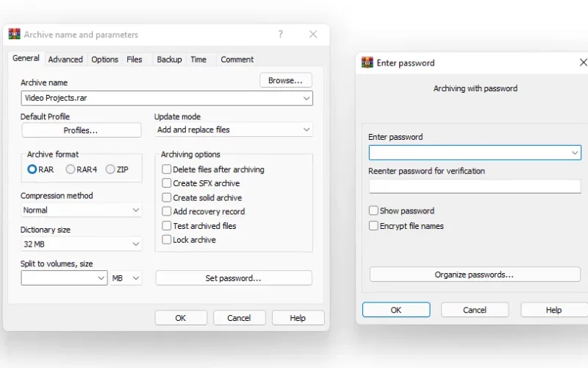This screenshot has width=588, height=368.
Task: Open Organize passwords dialog
Action: click(475, 275)
